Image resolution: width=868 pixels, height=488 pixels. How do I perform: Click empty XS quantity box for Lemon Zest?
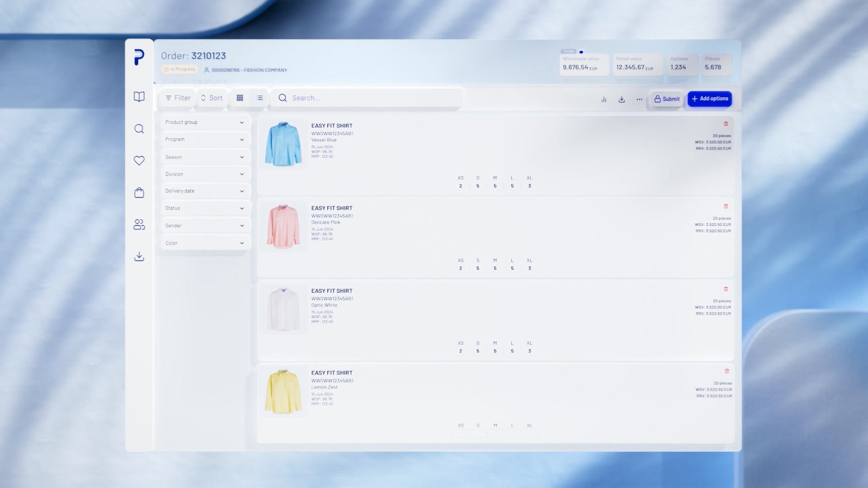pos(461,433)
